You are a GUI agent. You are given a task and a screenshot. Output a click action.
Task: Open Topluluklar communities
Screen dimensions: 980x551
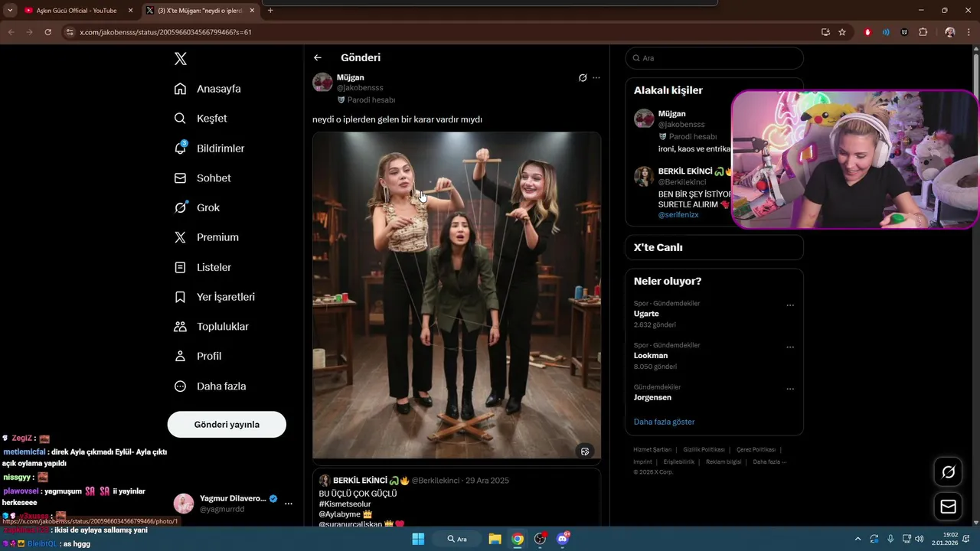(211, 327)
